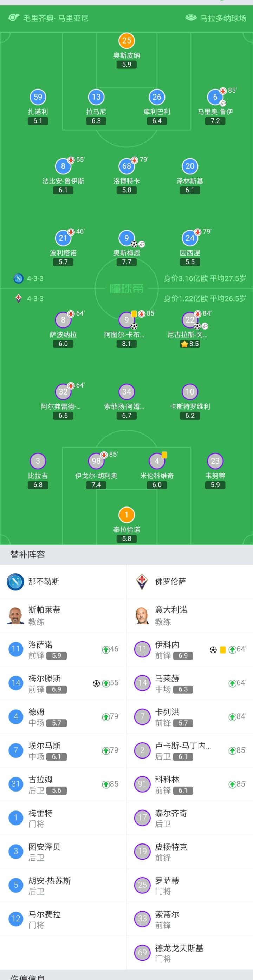253x980 pixels.
Task: Tap the referee whistle icon
Action: [x=13, y=18]
